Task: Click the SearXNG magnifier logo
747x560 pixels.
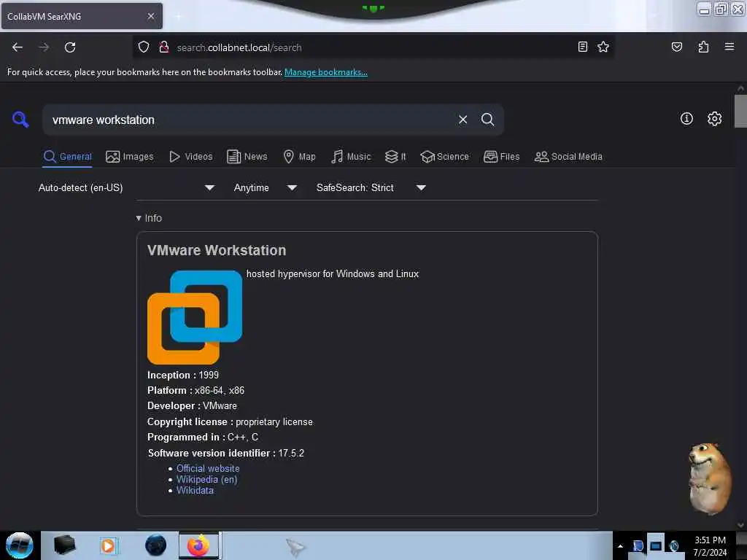Action: pyautogui.click(x=20, y=120)
